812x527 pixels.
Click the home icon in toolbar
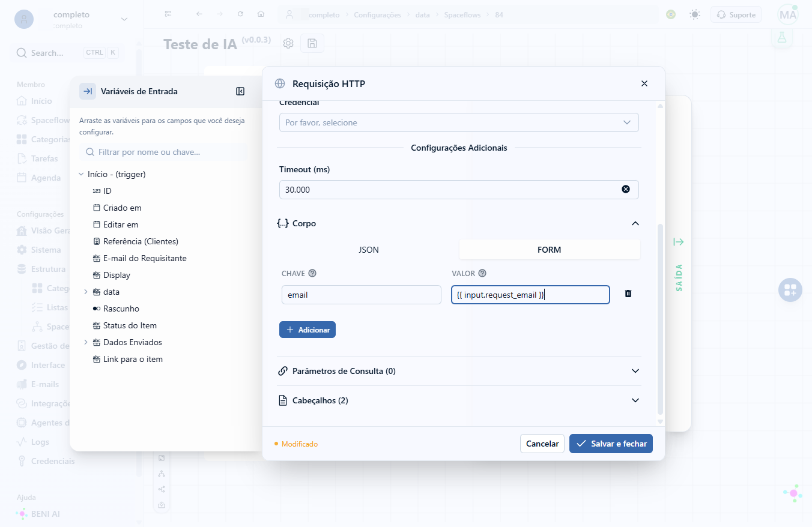pyautogui.click(x=261, y=14)
